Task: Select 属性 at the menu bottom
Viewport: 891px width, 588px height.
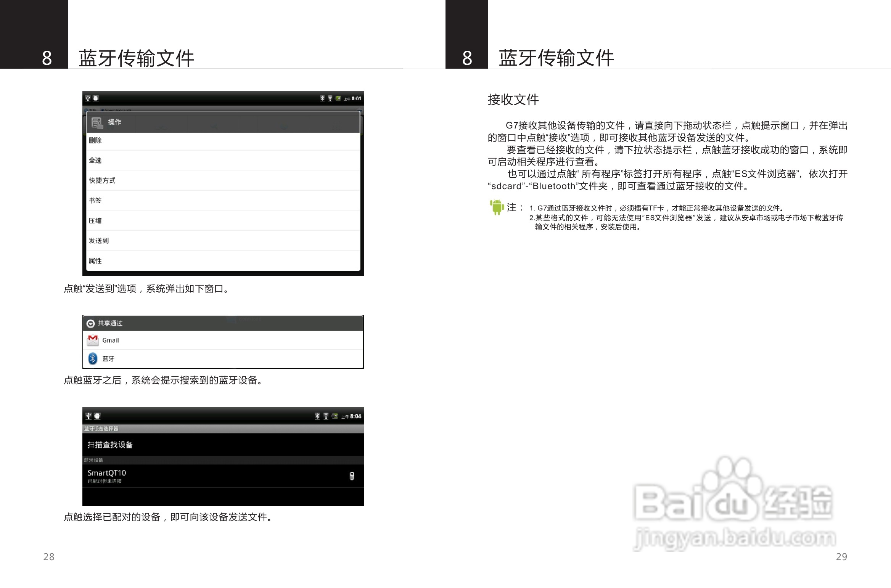Action: pos(95,260)
